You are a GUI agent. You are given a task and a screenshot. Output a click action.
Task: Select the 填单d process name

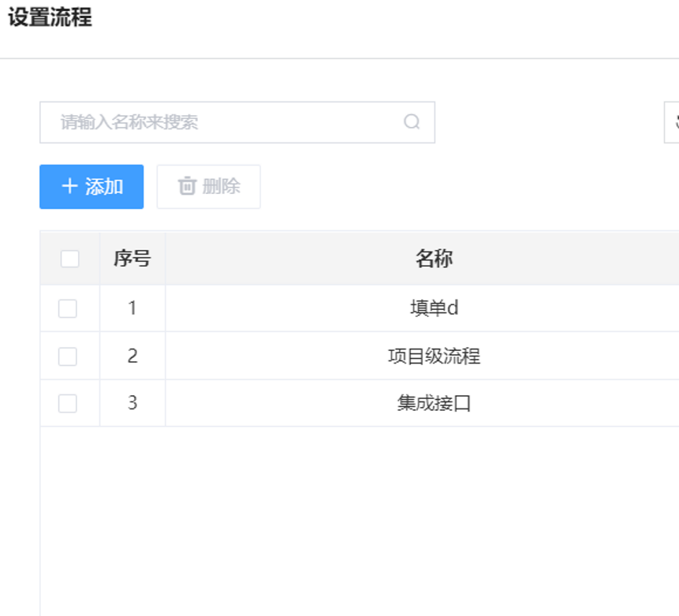pyautogui.click(x=435, y=308)
